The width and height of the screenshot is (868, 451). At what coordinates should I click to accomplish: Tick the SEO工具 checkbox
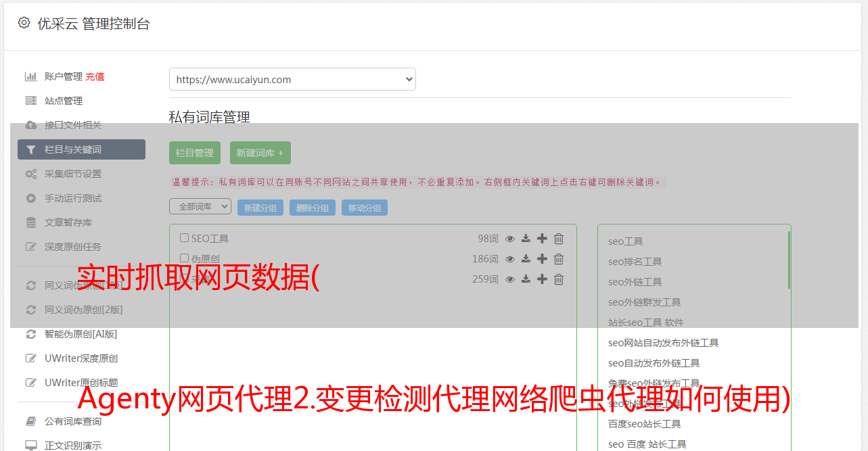click(184, 238)
